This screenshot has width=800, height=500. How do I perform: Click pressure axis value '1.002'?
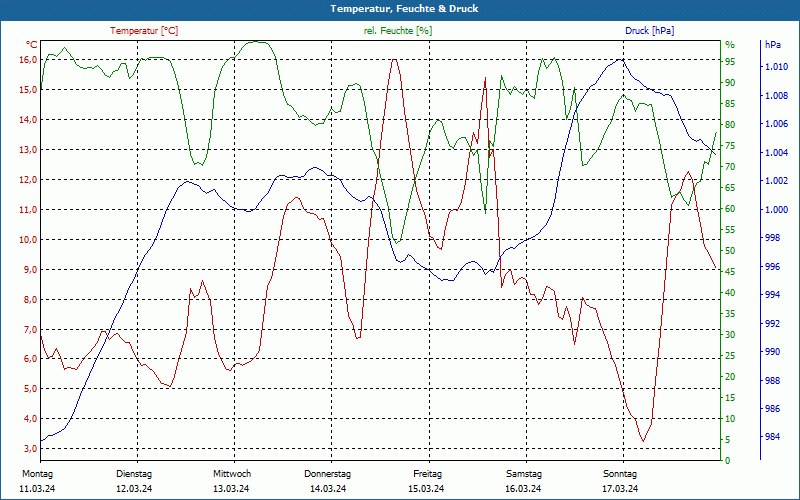(777, 181)
